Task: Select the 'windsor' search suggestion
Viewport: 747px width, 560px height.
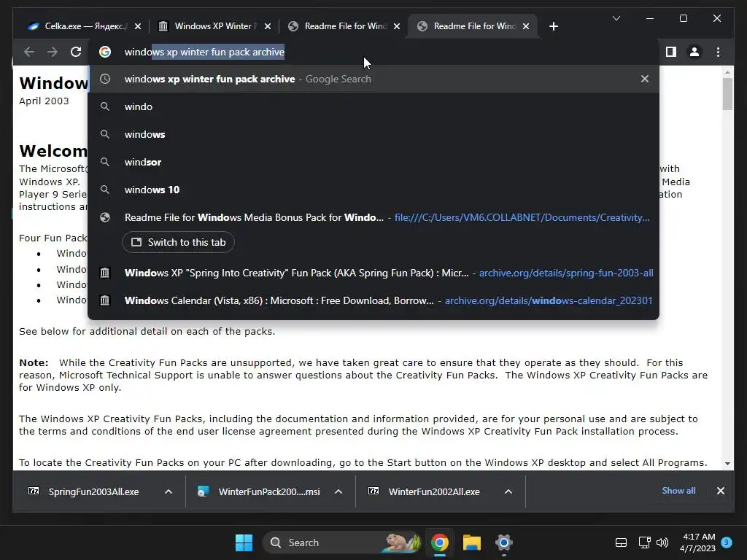Action: click(373, 162)
